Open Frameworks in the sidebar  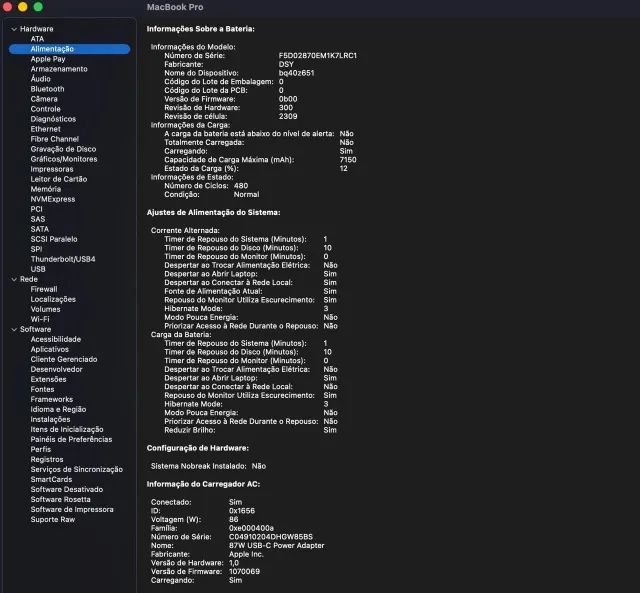pyautogui.click(x=51, y=399)
